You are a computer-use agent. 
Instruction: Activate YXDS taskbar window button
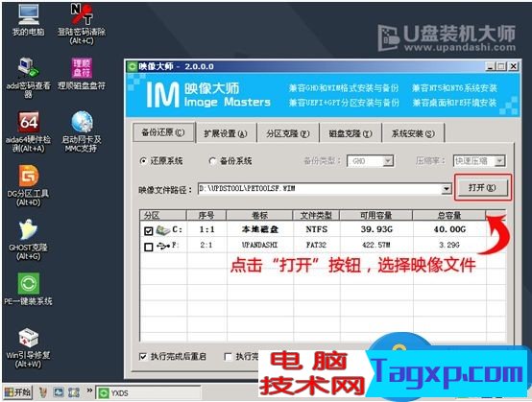(149, 392)
